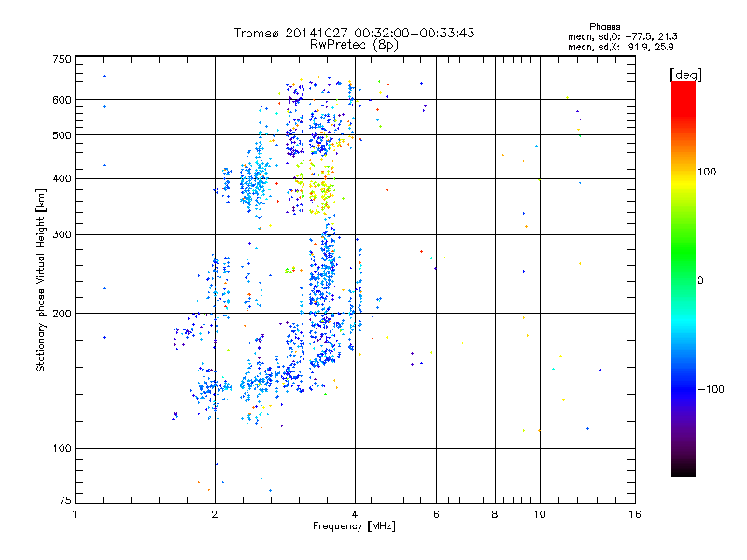Click the phase colorbar gradient
This screenshot has width=747, height=560.
pyautogui.click(x=684, y=278)
